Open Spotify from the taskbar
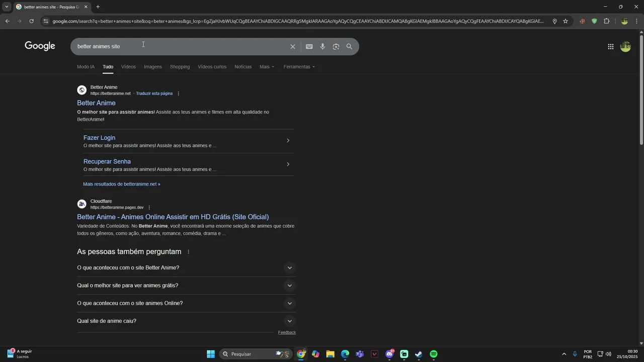The width and height of the screenshot is (644, 362). coord(434,354)
